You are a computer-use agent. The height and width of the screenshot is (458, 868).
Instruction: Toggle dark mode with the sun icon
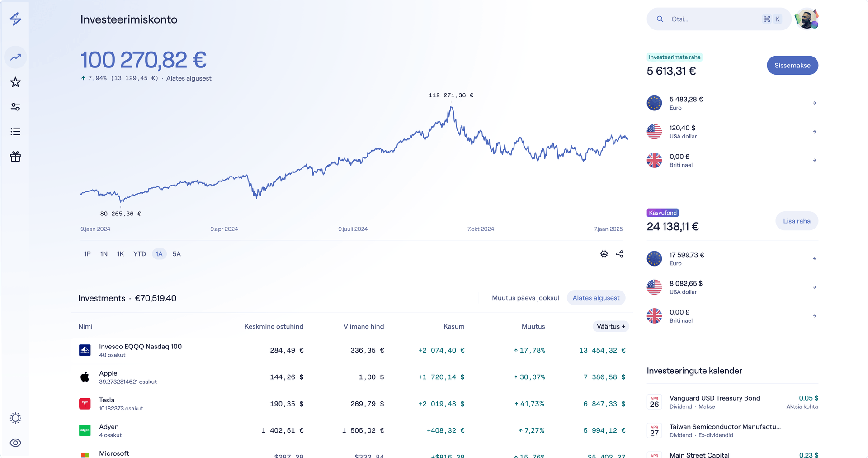coord(15,418)
